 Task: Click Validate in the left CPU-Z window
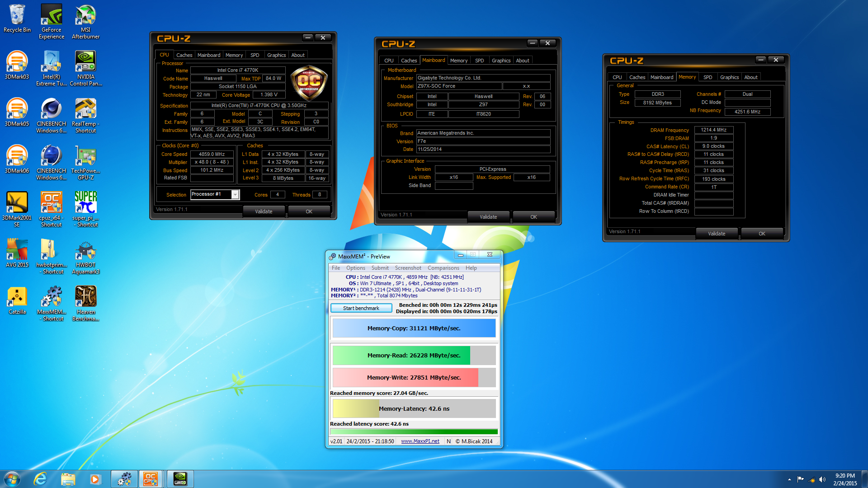[x=264, y=211]
